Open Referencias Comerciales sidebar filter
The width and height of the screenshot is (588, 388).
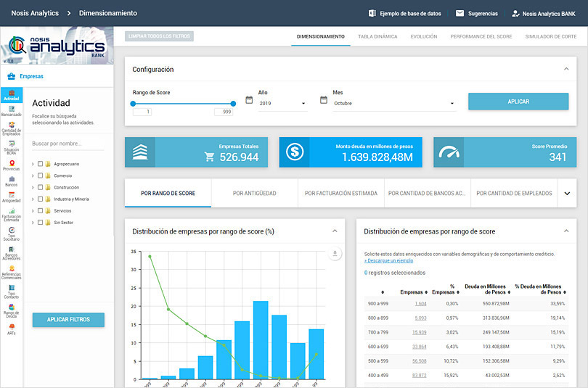[11, 273]
